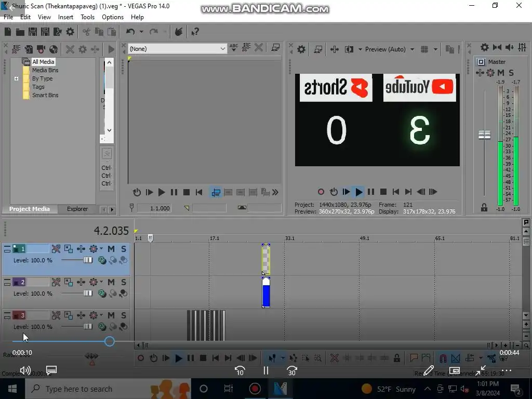Open overlays dropdown arrow next to grid

click(435, 49)
